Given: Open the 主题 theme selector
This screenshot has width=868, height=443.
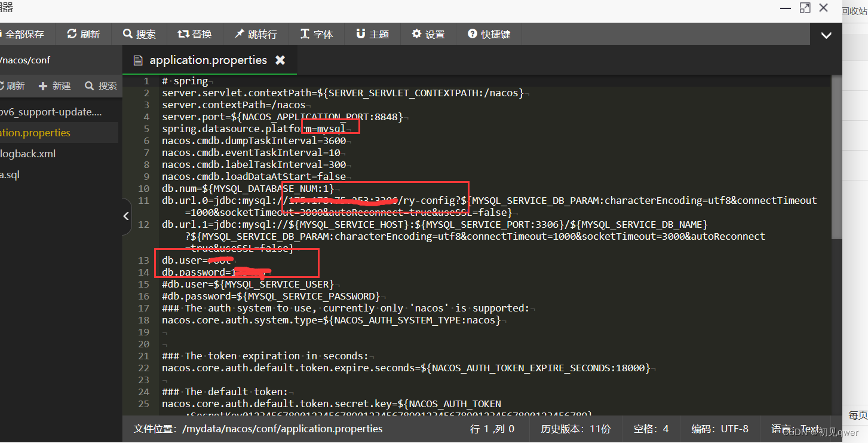Looking at the screenshot, I should [x=372, y=34].
